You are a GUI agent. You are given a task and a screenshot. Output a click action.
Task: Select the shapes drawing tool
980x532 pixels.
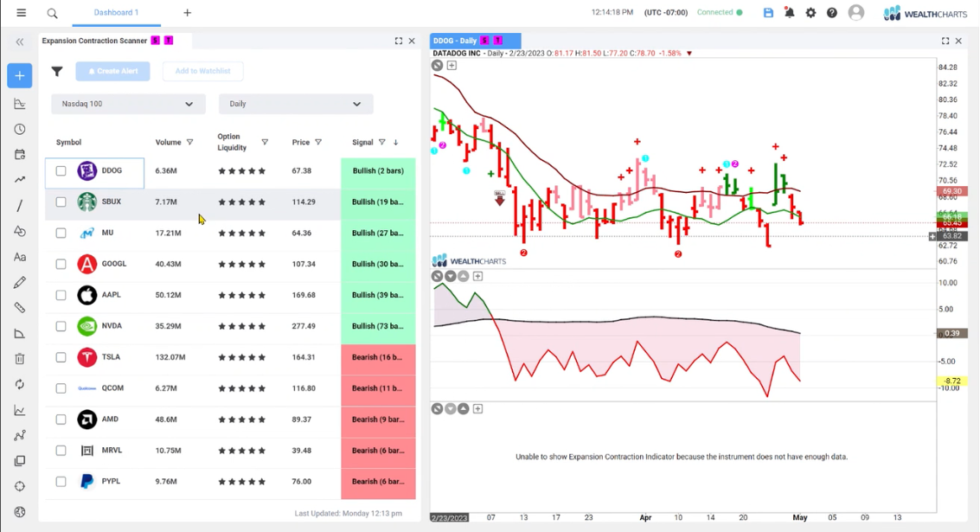[x=20, y=231]
